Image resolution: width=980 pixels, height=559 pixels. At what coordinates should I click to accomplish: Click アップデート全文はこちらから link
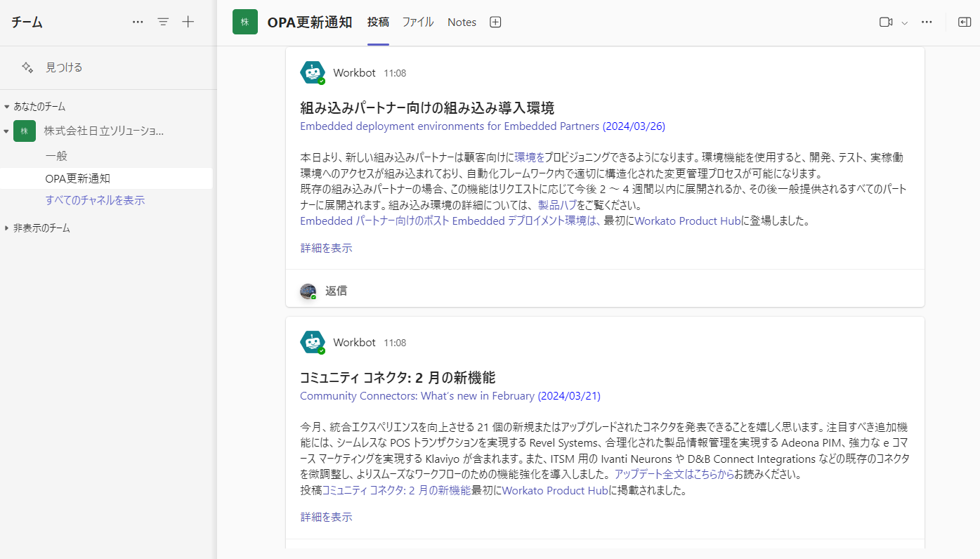click(674, 475)
